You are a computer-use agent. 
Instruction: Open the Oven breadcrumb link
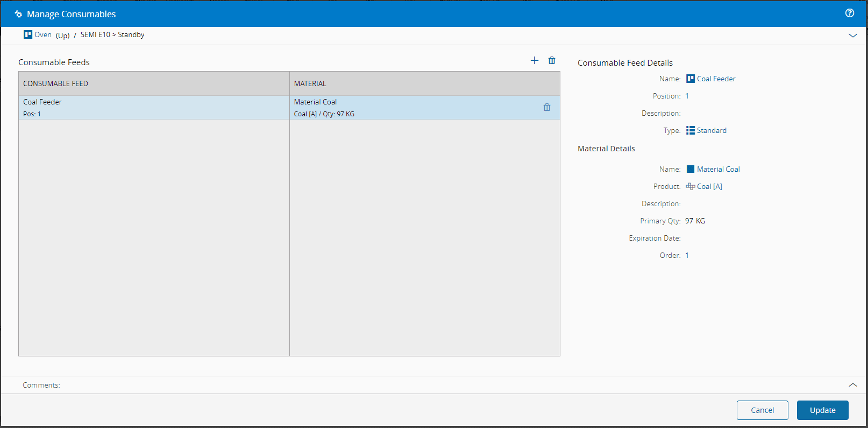click(x=43, y=34)
